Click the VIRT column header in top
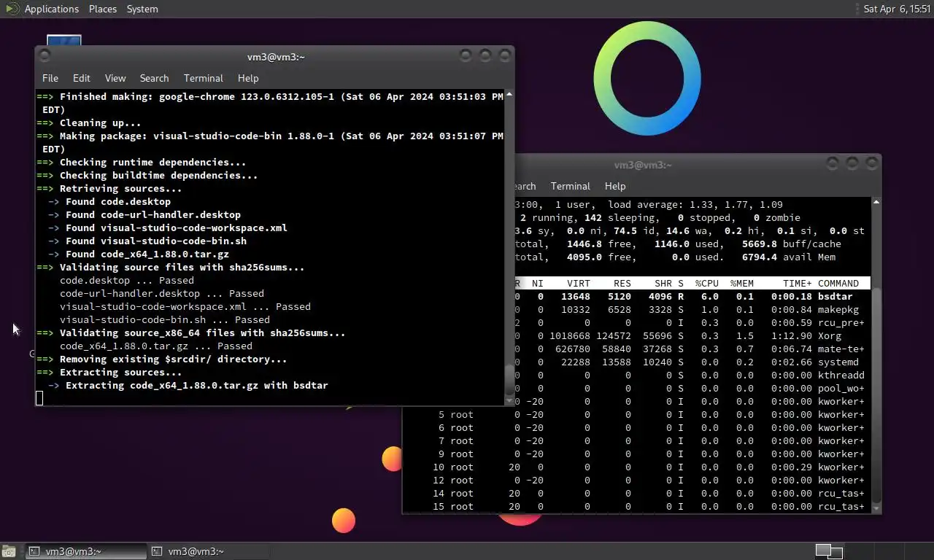Image resolution: width=934 pixels, height=560 pixels. coord(579,283)
